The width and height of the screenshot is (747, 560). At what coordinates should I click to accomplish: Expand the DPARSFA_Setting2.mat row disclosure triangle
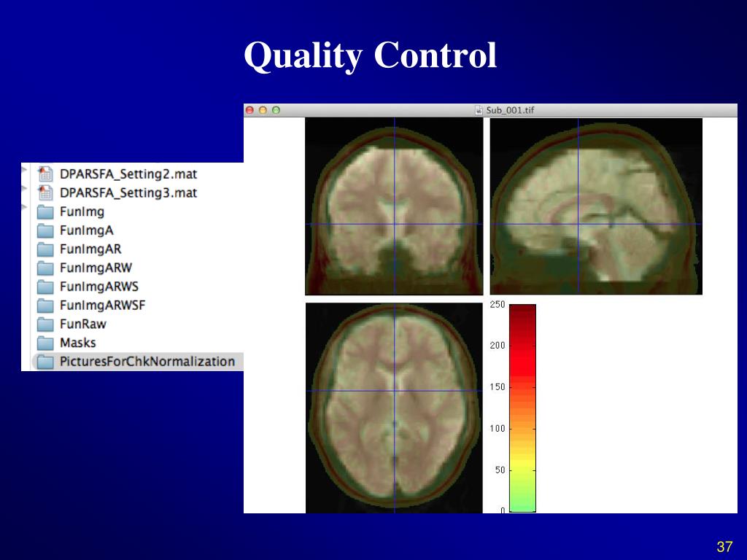coord(24,169)
